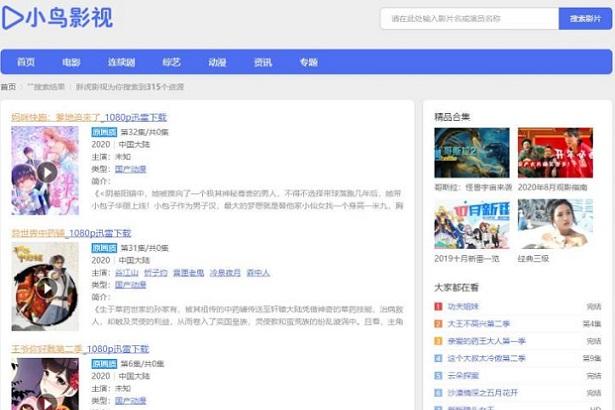Open the 2020年8月观影指南 collection thumbnail
The width and height of the screenshot is (615, 410).
(x=555, y=153)
